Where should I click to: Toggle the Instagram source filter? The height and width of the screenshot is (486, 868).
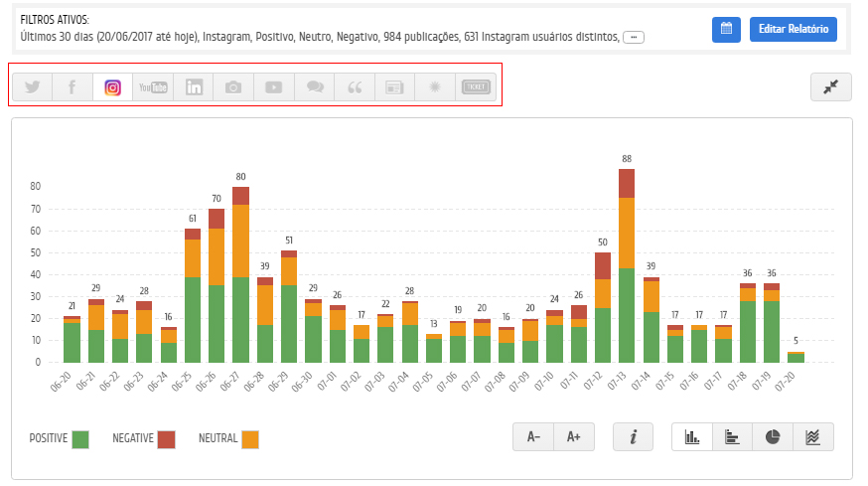pyautogui.click(x=112, y=87)
